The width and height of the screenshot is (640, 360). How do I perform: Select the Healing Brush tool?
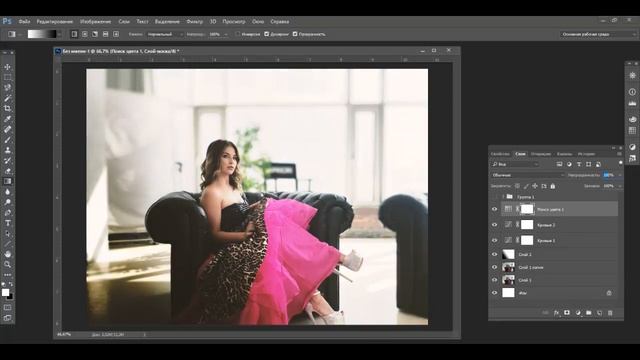tap(7, 129)
